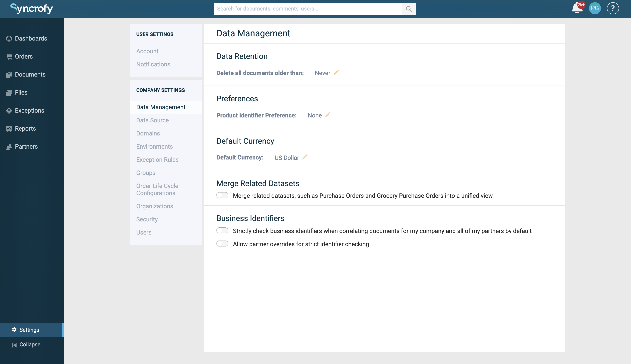Open Settings in the bottom sidebar
Screen dimensions: 631x364
point(29,330)
